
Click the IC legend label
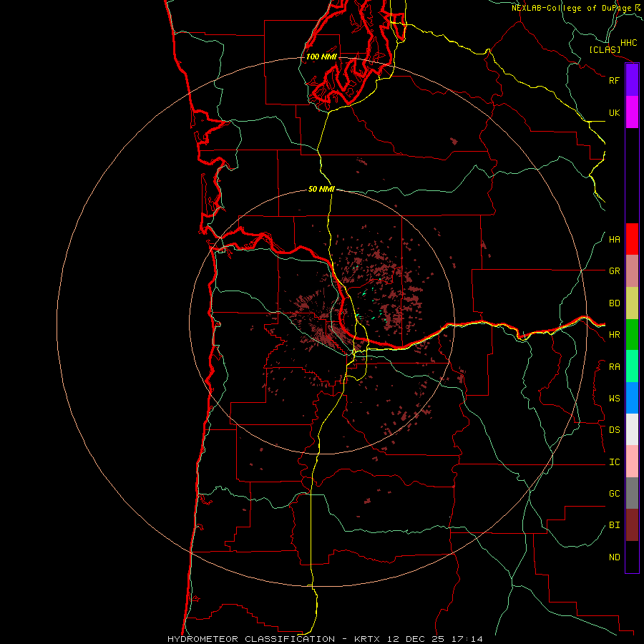coord(614,462)
